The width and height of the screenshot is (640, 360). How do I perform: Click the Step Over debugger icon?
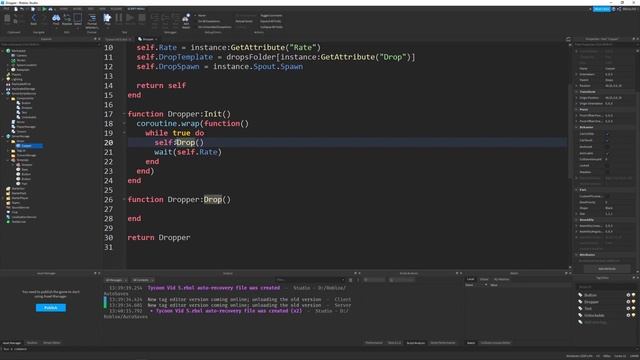tap(165, 18)
